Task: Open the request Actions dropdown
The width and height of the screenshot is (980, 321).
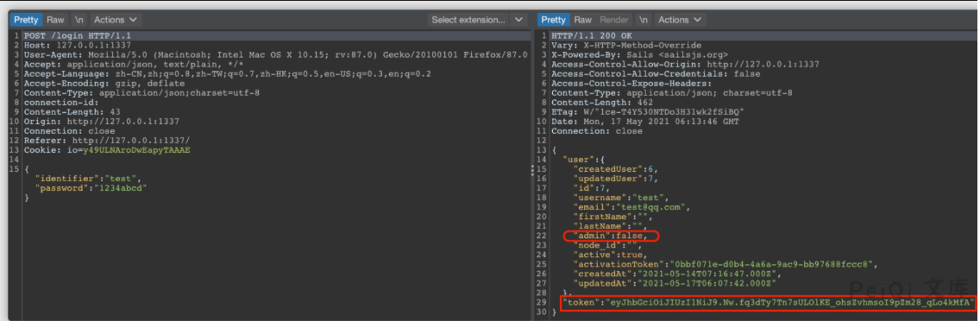Action: coord(116,20)
